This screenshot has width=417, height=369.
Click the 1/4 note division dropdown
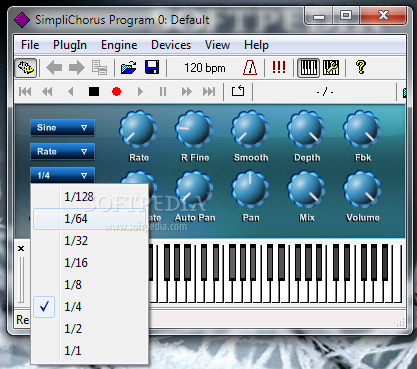pos(62,175)
